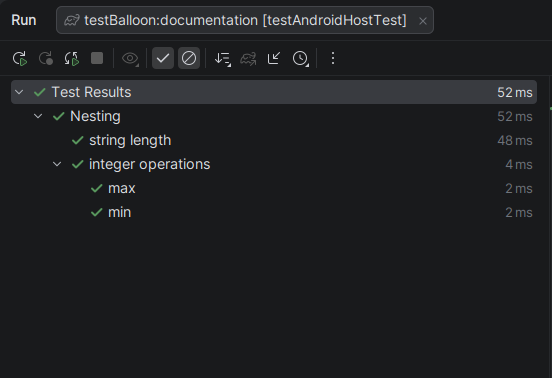Stop the running process
Image resolution: width=552 pixels, height=378 pixels.
[x=97, y=58]
